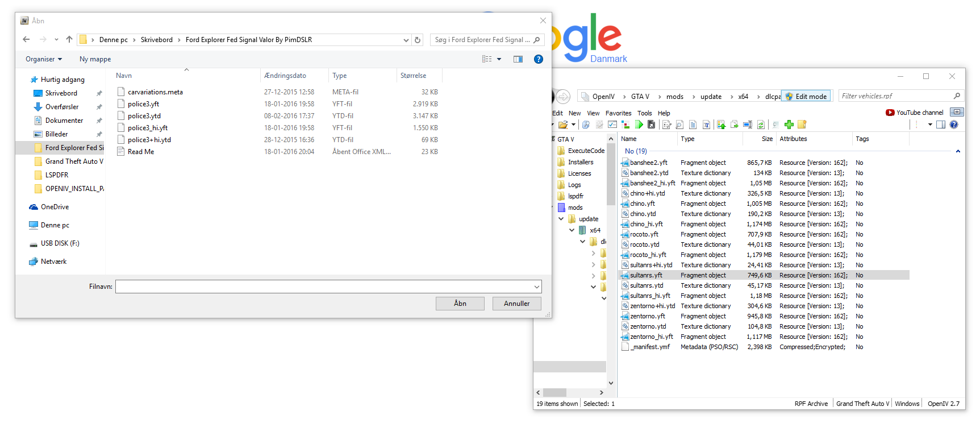980x423 pixels.
Task: Select the mods folder in OpenIV tree
Action: [x=570, y=208]
